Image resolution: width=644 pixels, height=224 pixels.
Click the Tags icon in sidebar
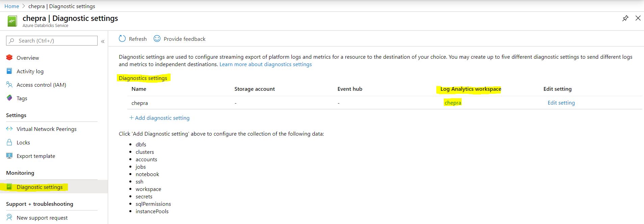point(9,98)
